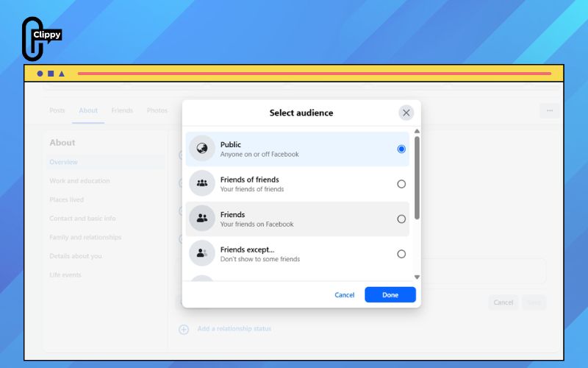Open the Friends profile tab
The width and height of the screenshot is (588, 368).
tap(122, 110)
